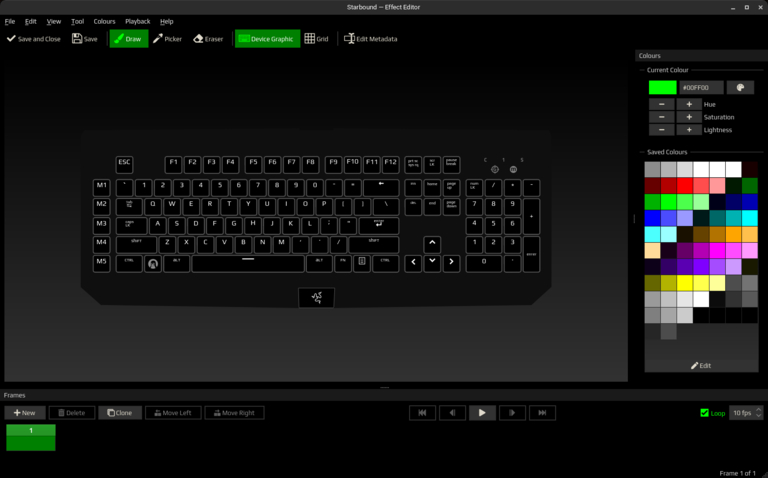Paint the game mode key beside left CTRL
The width and height of the screenshot is (768, 478).
153,263
